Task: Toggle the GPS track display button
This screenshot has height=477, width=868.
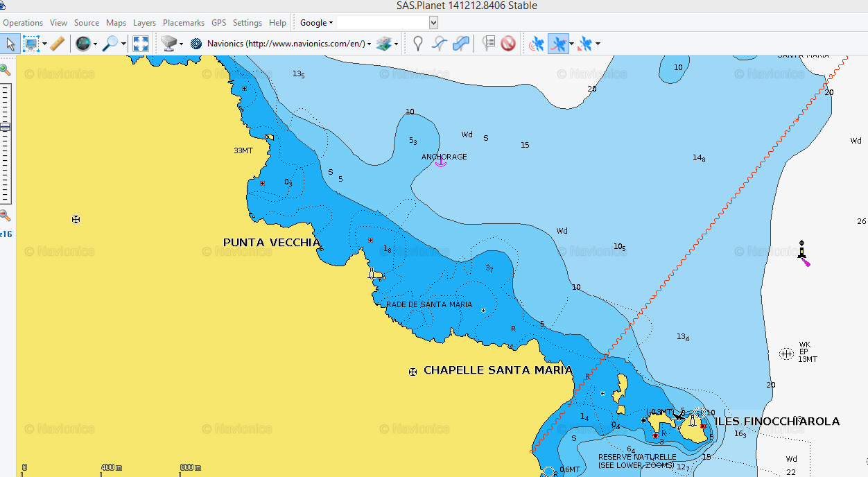Action: [x=557, y=44]
